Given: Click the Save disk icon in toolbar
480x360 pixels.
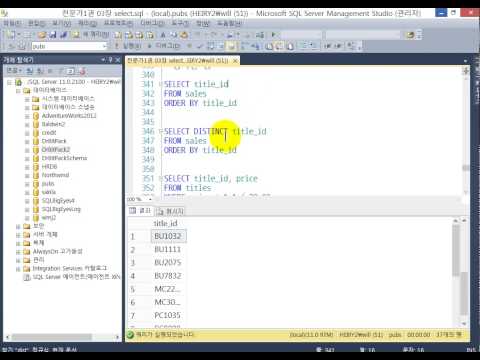Looking at the screenshot, I should pos(53,35).
